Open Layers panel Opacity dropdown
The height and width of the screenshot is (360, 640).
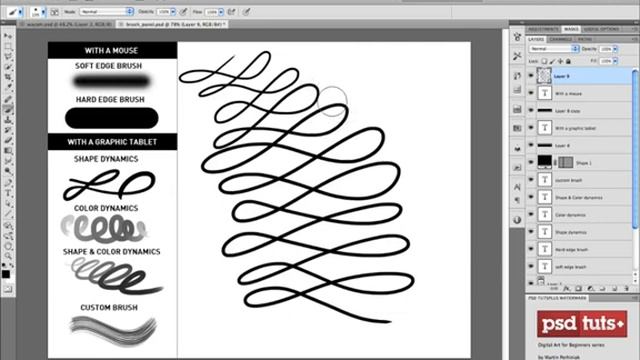coord(615,49)
